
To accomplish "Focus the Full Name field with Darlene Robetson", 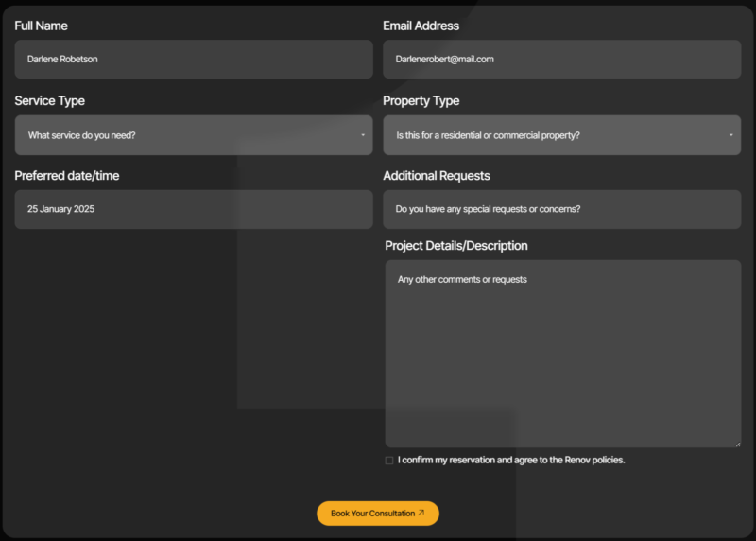I will (x=194, y=59).
